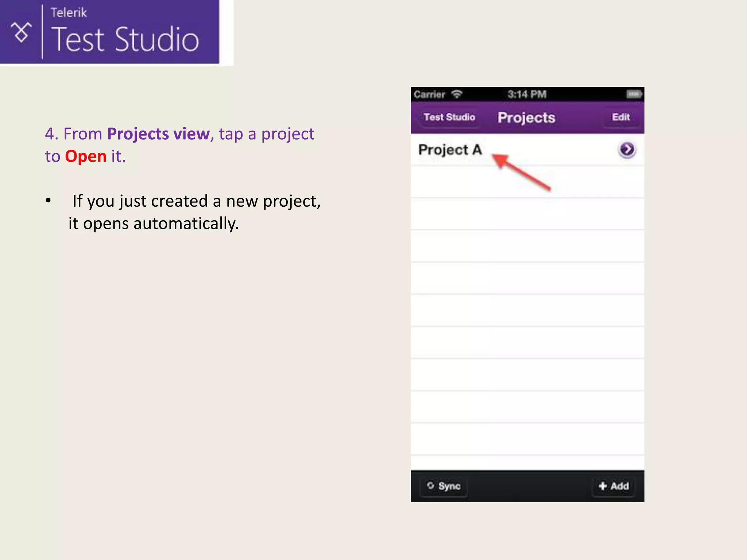Viewport: 747px width, 560px height.
Task: Tap the disclosure arrow next to Project A
Action: [x=627, y=149]
